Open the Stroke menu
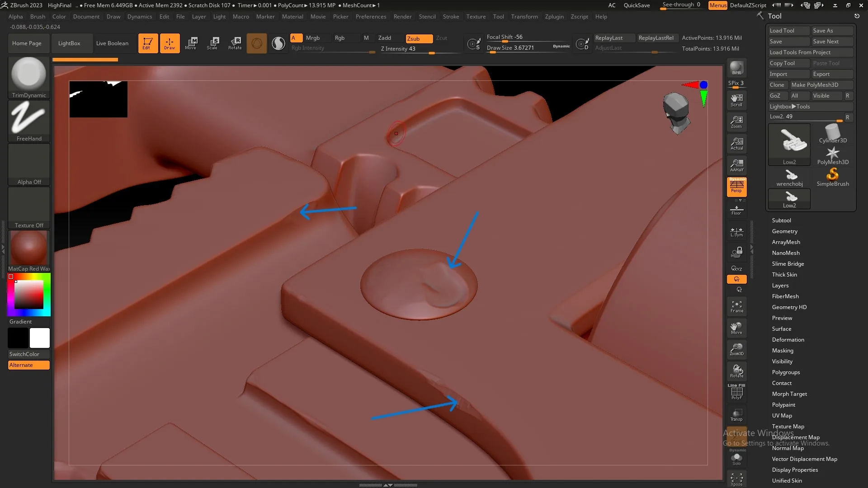Screen dimensions: 868x488 [x=451, y=17]
